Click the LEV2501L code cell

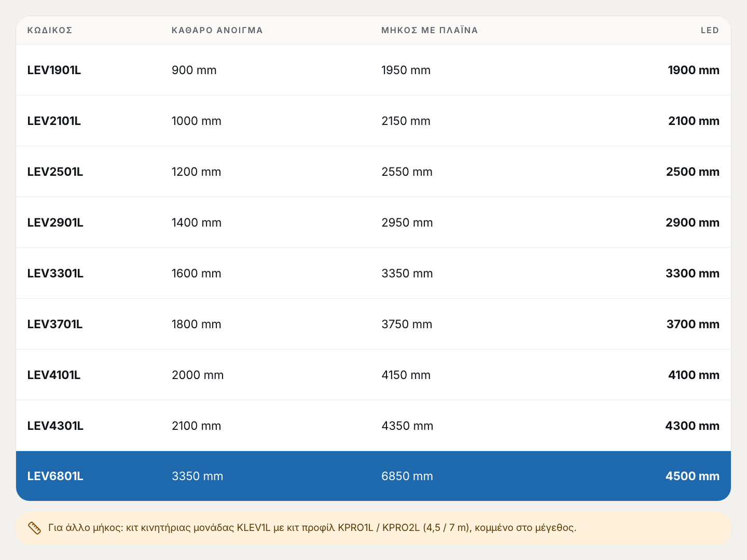(x=55, y=172)
